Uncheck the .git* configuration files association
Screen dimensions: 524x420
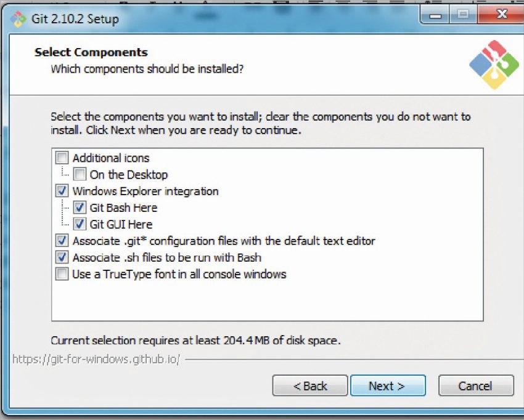(62, 241)
